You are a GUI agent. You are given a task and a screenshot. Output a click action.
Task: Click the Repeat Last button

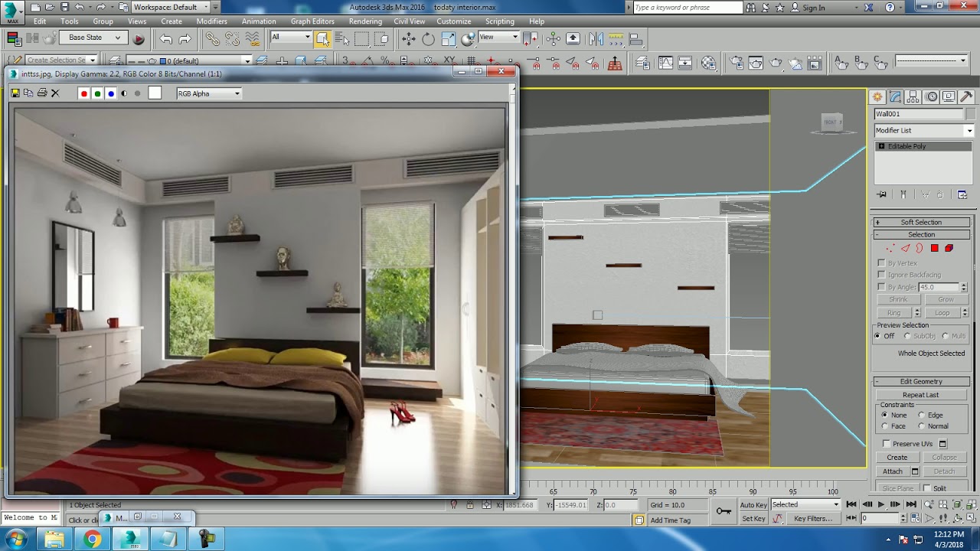pos(920,395)
